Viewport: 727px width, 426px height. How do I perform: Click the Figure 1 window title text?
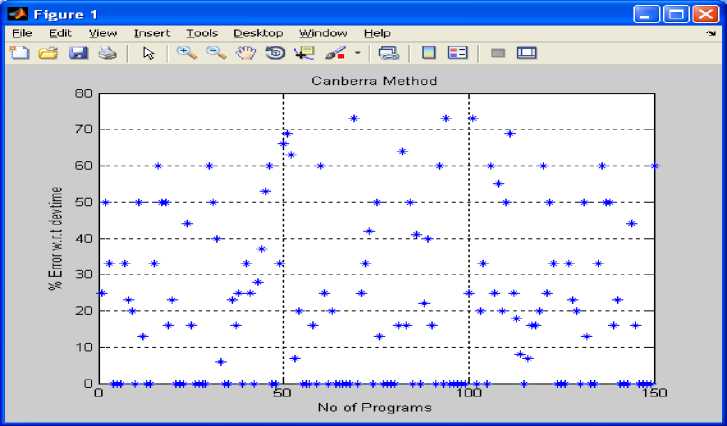tap(65, 14)
